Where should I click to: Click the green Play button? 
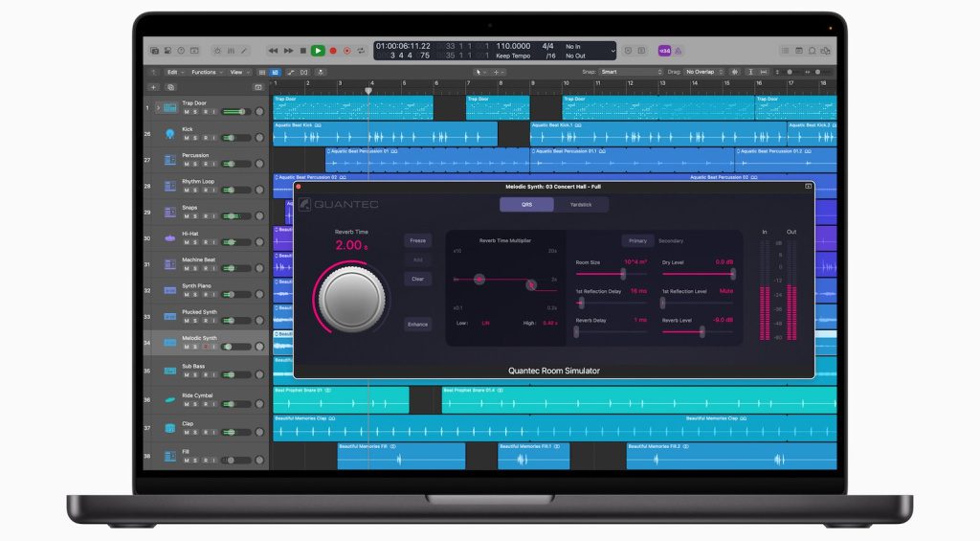[318, 51]
